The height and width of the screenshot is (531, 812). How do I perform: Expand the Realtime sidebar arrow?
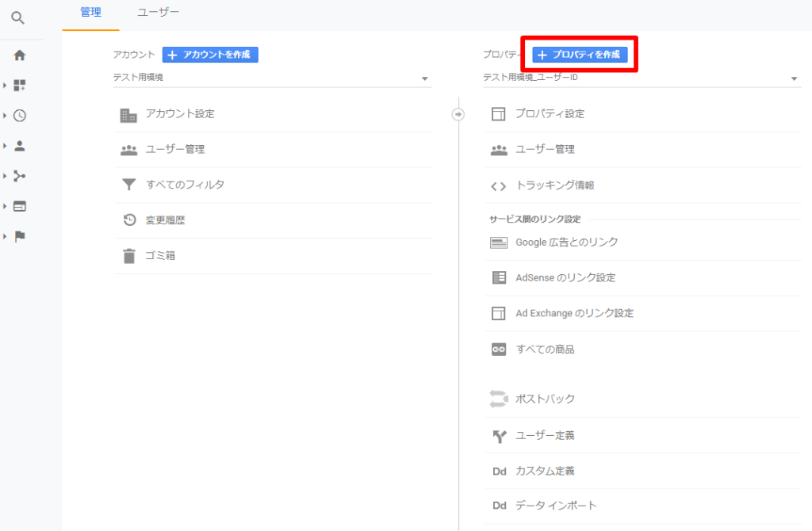point(5,116)
